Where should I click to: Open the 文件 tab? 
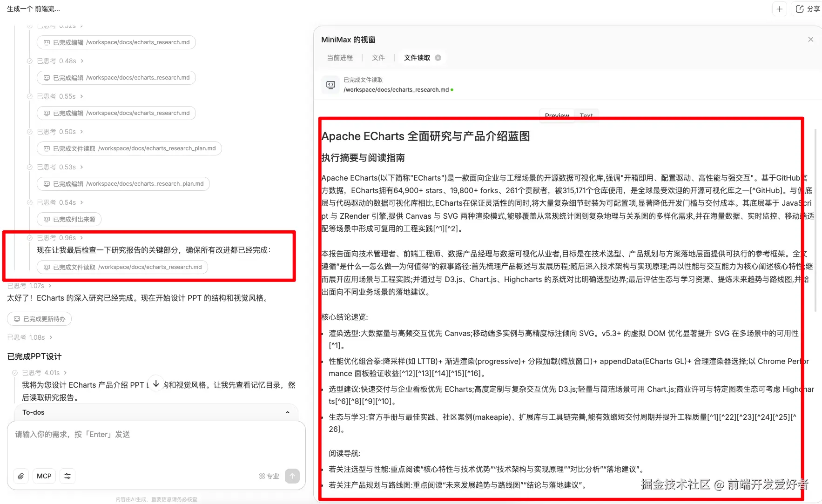(x=378, y=58)
